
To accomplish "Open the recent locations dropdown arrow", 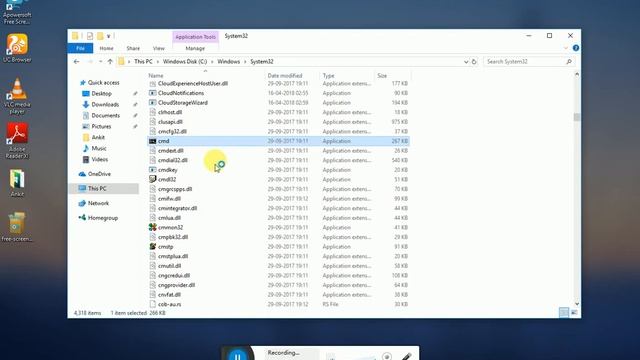I will coord(100,62).
